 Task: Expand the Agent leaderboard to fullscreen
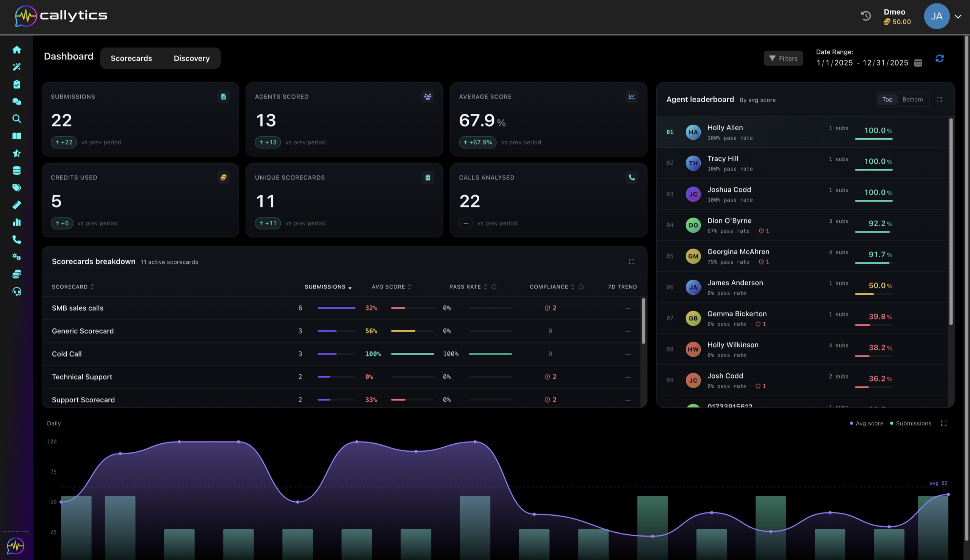click(x=939, y=100)
